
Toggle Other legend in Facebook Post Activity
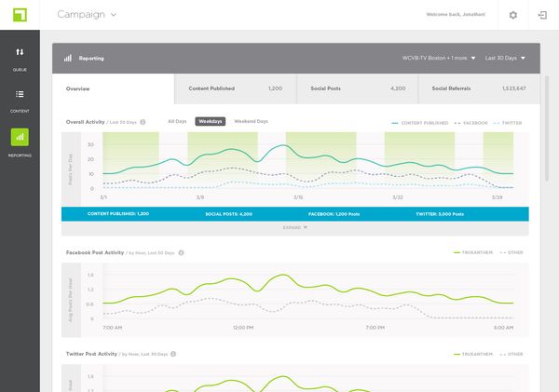point(511,252)
